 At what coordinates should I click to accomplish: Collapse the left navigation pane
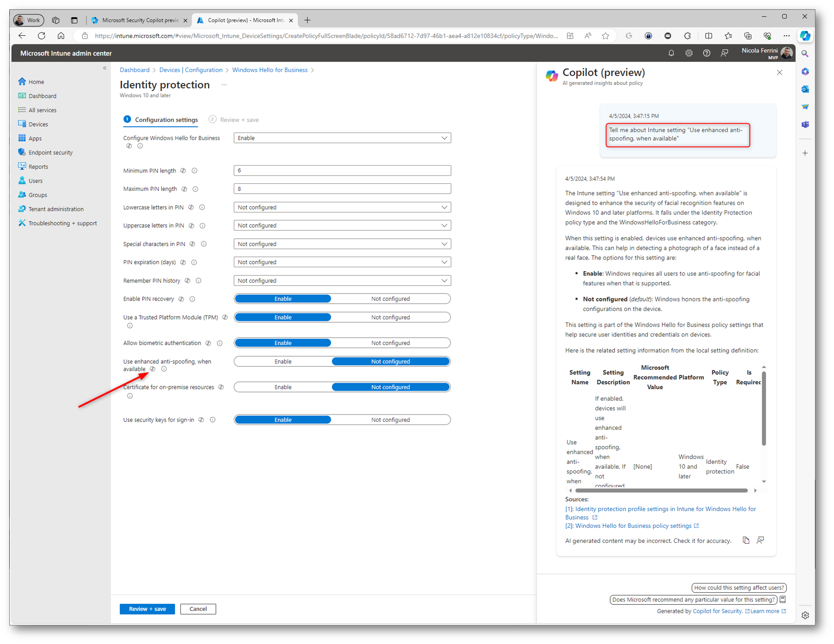[105, 68]
